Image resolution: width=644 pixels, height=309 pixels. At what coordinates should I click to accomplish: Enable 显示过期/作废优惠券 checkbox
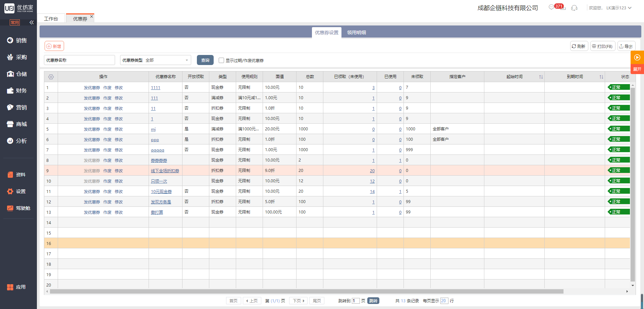[x=221, y=60]
